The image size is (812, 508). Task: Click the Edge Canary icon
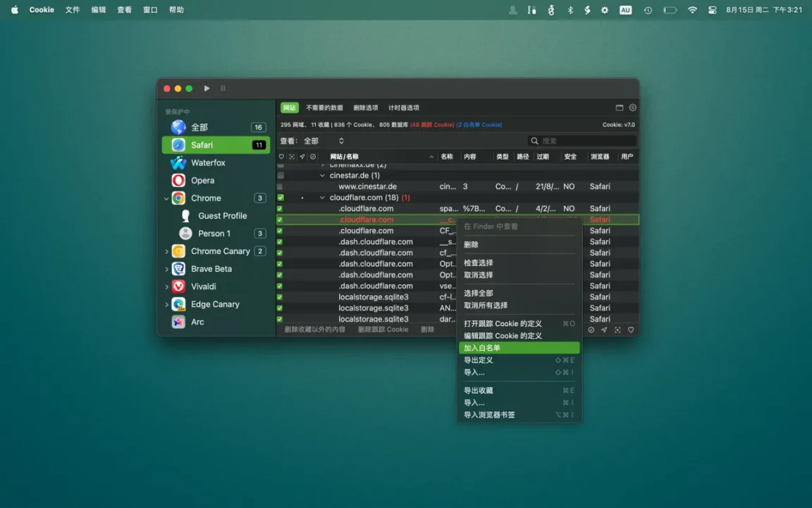178,304
